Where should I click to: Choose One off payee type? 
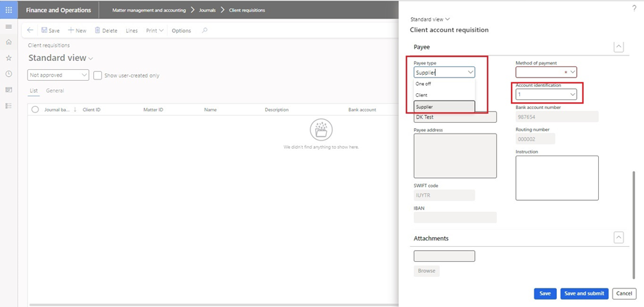[x=445, y=84]
